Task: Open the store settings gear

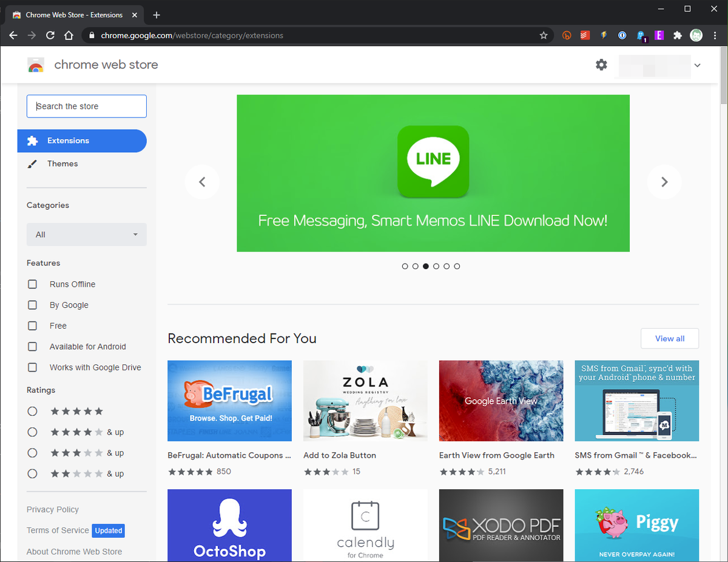Action: [x=601, y=64]
